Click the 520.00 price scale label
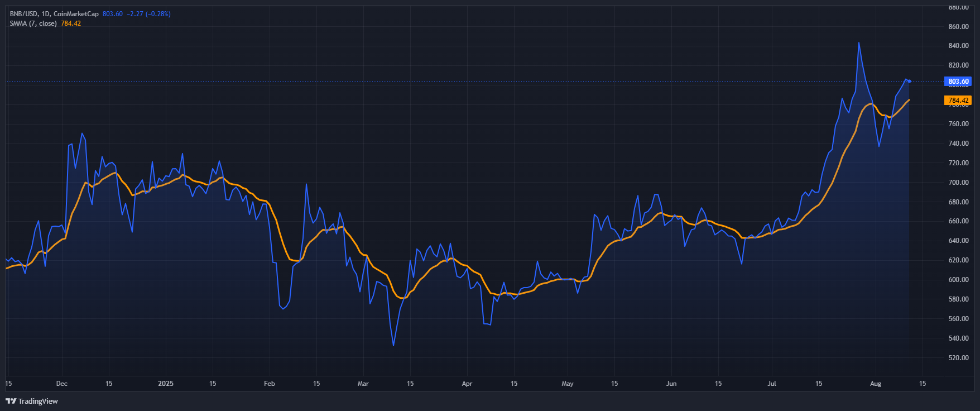This screenshot has width=980, height=411. point(958,358)
